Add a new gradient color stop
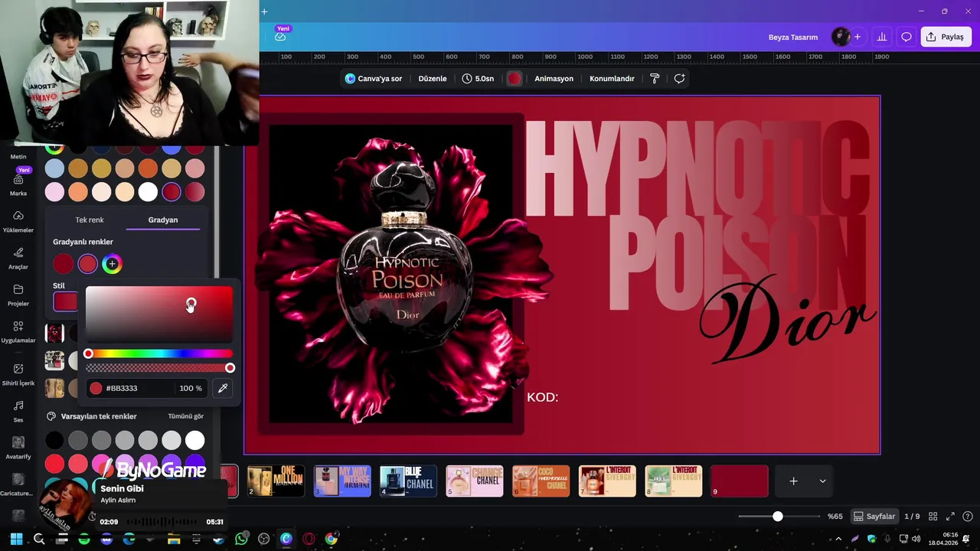Screen dimensions: 980x551 coord(112,264)
